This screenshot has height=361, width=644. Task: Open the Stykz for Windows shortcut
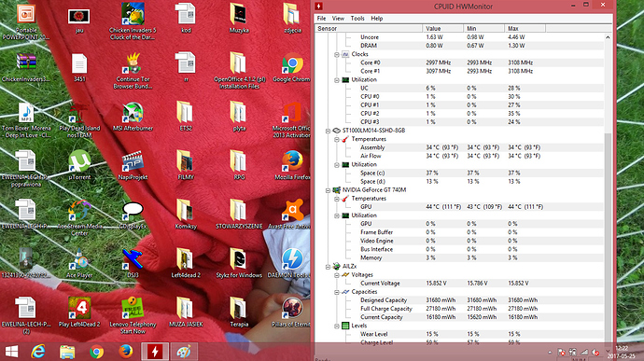[x=239, y=263]
